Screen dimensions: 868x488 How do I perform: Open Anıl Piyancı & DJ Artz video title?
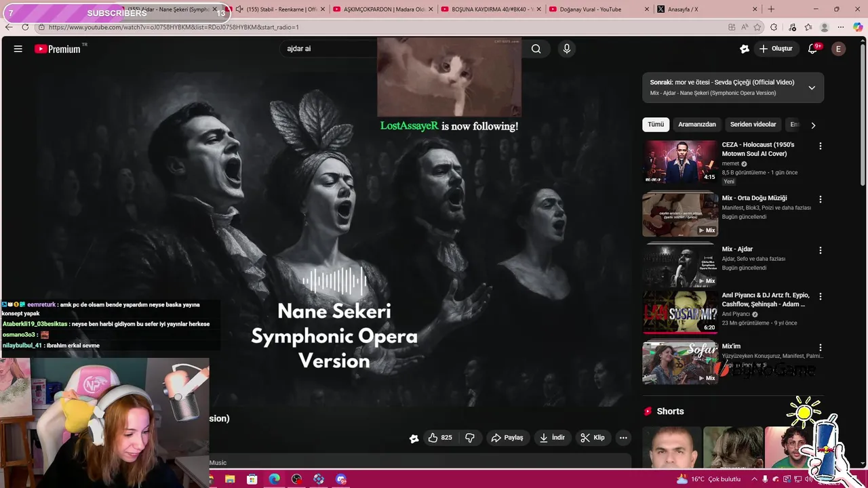(x=766, y=300)
